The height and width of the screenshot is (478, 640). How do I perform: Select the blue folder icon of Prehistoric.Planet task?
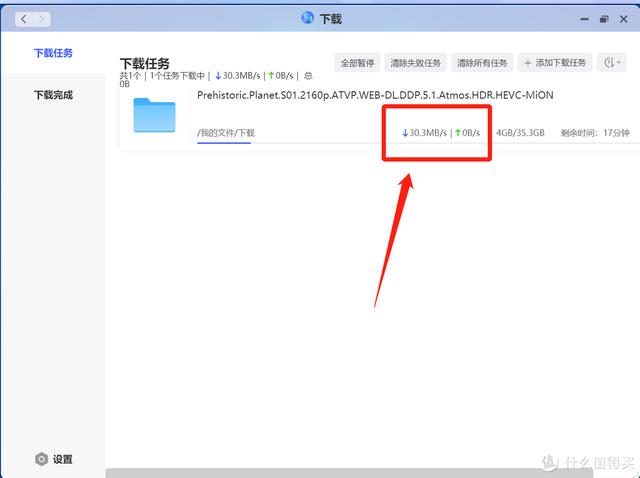tap(154, 115)
